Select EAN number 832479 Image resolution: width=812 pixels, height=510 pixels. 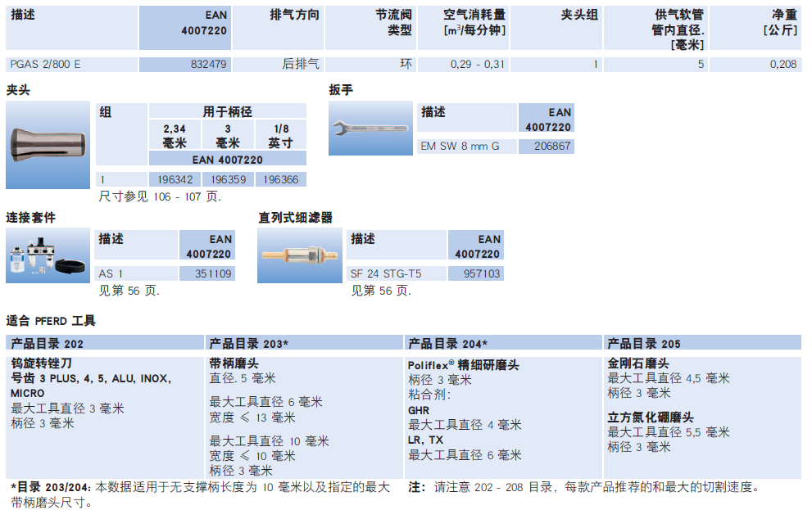[185, 64]
